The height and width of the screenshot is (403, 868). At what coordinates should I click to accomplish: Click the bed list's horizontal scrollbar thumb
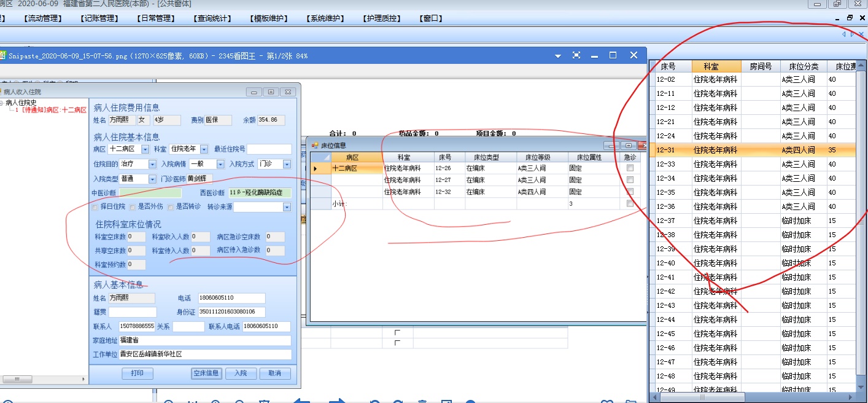tap(703, 397)
